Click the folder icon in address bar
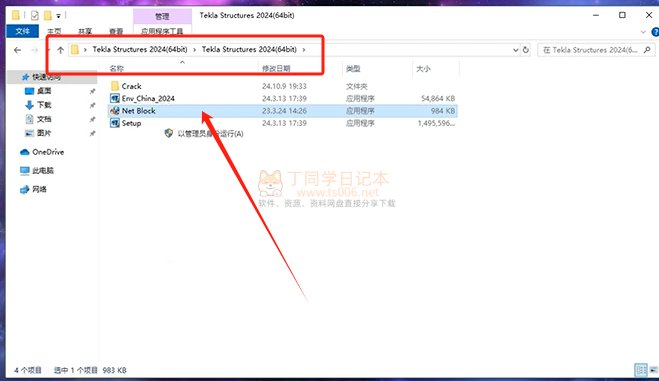The image size is (659, 381). (75, 50)
